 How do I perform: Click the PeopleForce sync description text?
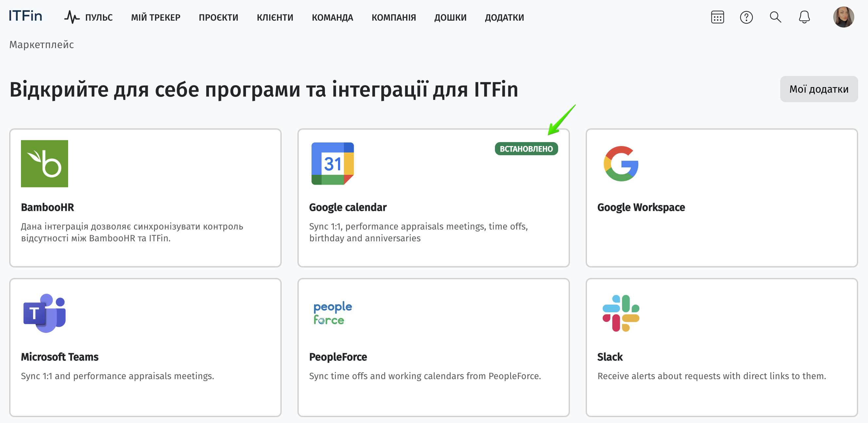(425, 376)
